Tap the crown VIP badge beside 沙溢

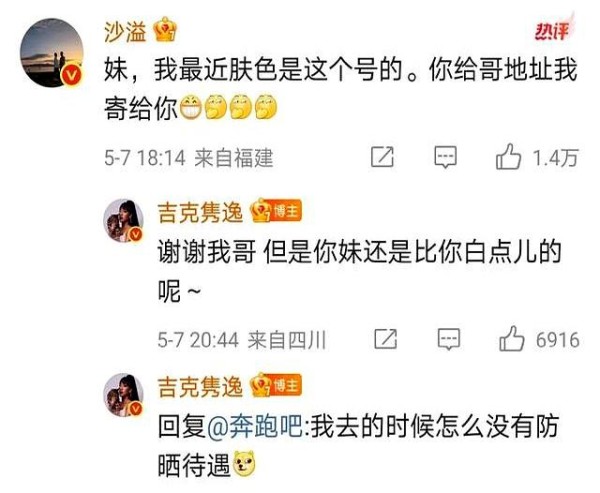point(165,29)
